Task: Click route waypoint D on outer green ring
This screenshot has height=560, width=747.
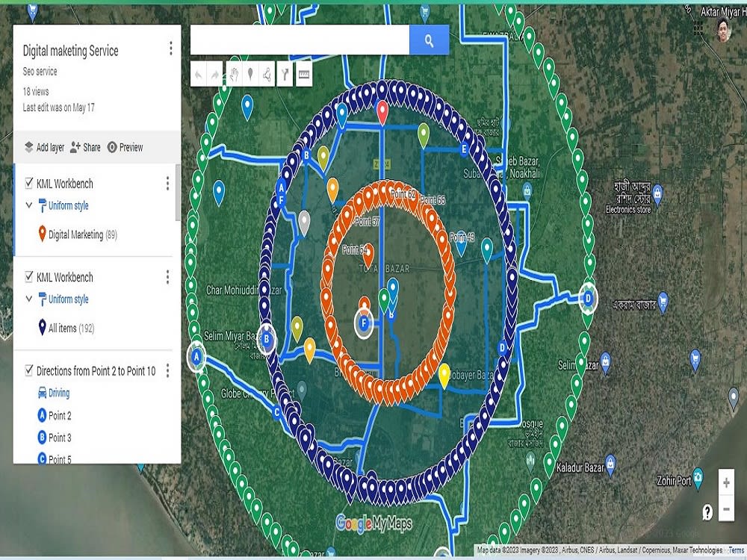Action: pyautogui.click(x=588, y=299)
